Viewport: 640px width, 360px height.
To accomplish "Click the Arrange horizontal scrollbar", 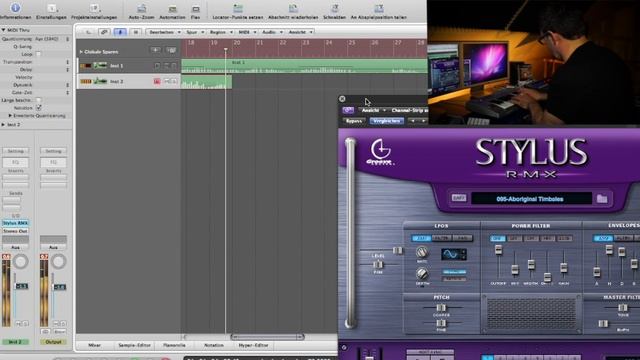I will tap(268, 337).
